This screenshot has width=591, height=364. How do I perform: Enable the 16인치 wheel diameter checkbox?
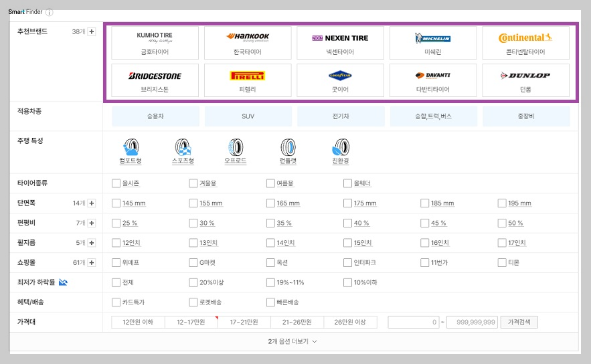(425, 243)
